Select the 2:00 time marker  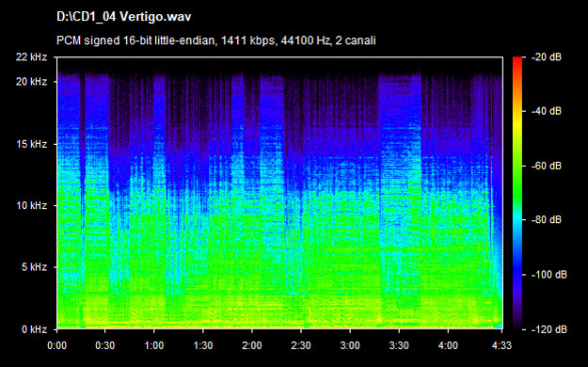coord(252,345)
